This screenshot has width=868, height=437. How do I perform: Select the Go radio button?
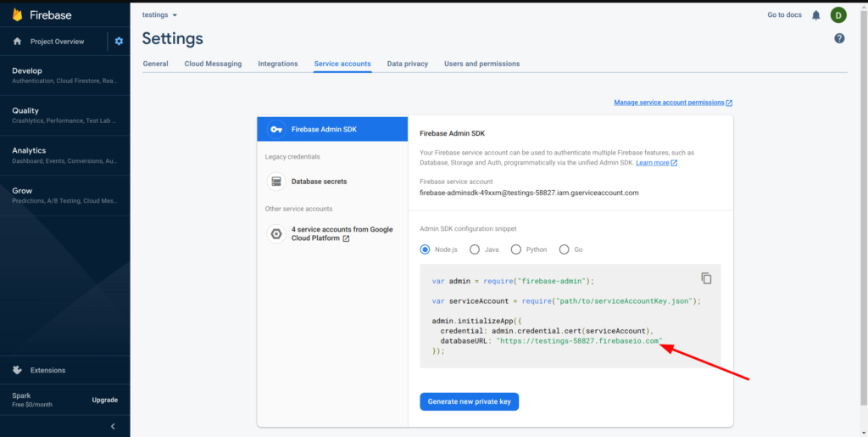[x=565, y=249]
